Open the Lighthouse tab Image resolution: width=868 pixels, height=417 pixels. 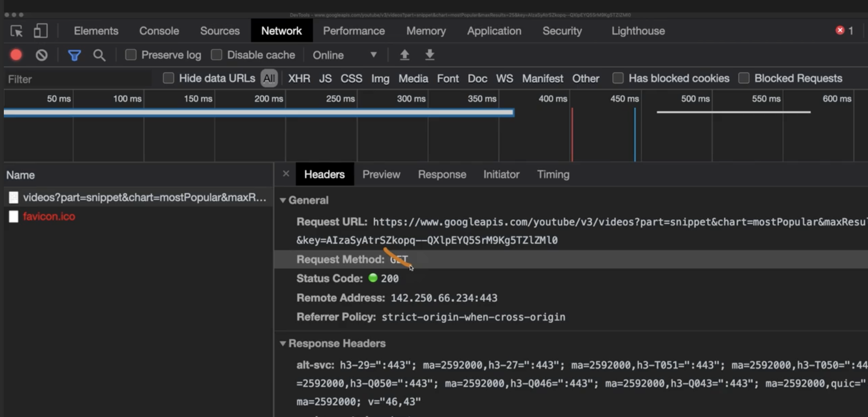[x=638, y=31]
